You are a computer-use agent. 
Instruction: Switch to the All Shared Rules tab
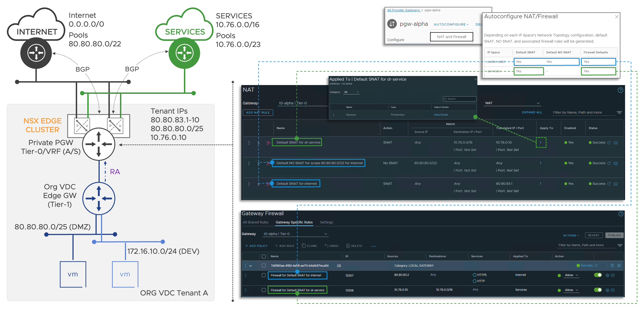click(255, 222)
